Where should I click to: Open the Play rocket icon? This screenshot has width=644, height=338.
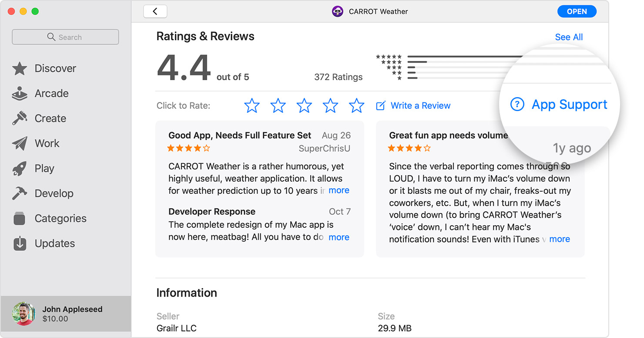20,169
